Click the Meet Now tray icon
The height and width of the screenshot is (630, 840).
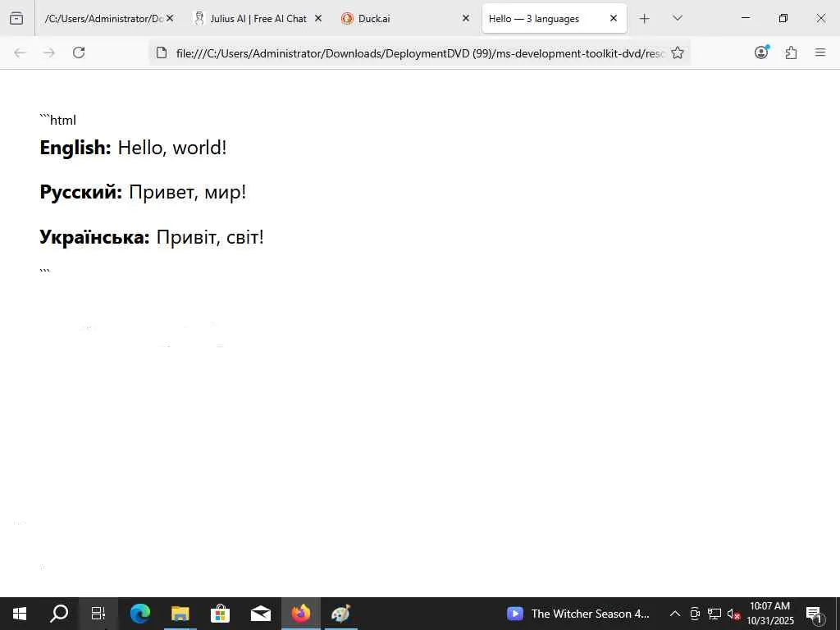point(695,614)
